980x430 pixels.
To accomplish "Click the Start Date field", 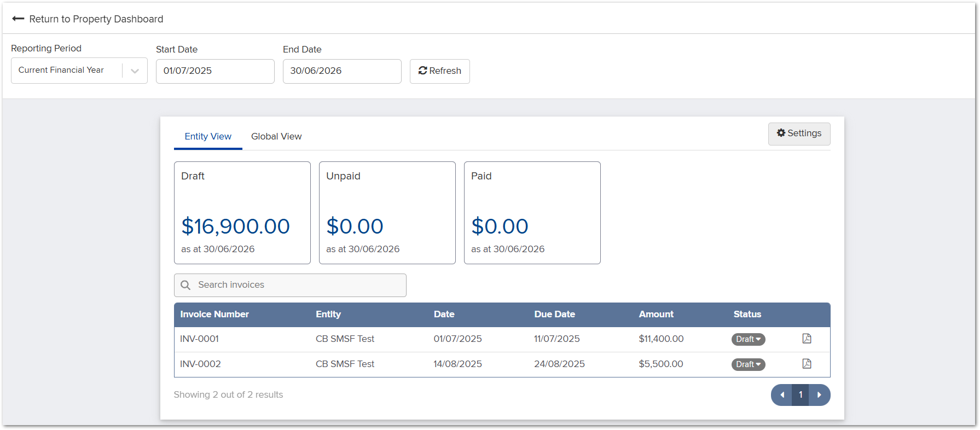I will pyautogui.click(x=215, y=71).
